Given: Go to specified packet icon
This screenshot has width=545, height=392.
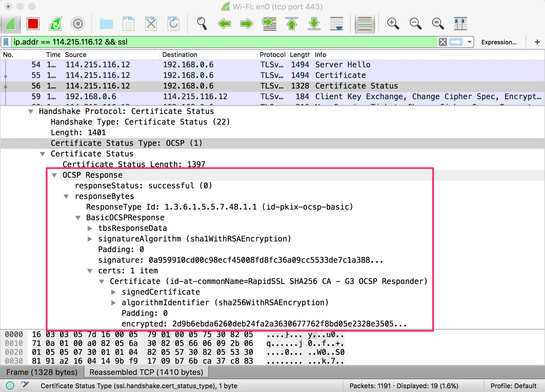Looking at the screenshot, I should click(269, 24).
